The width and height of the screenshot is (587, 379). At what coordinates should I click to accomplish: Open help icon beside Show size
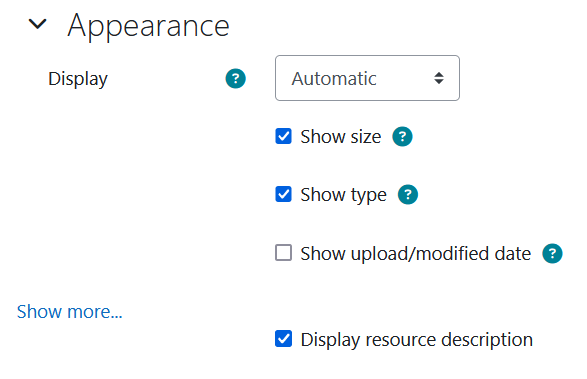[x=402, y=136]
